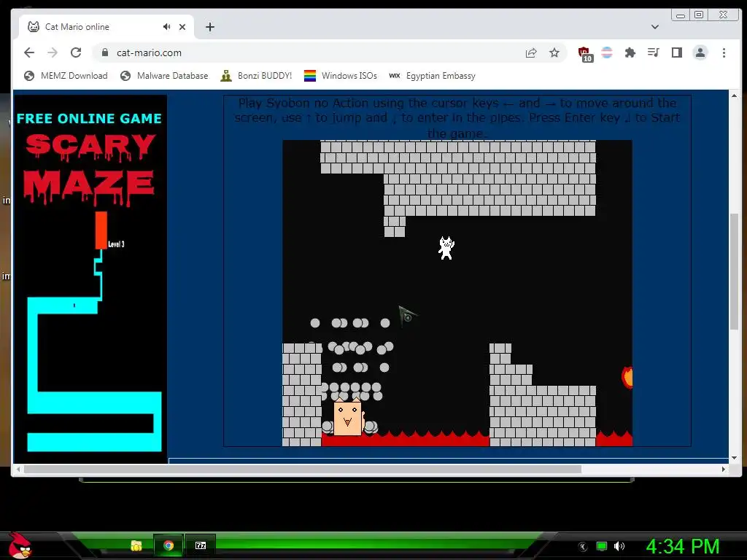
Task: Click the 4:34 PM taskbar clock
Action: (x=682, y=546)
